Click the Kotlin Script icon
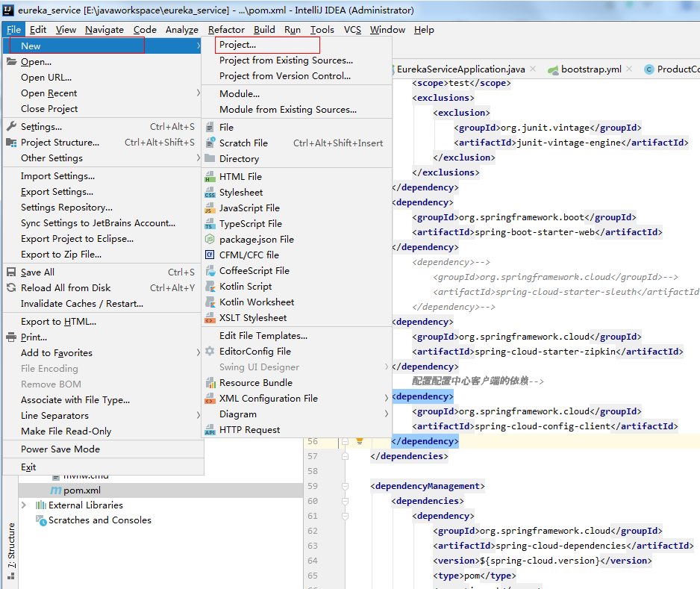The image size is (700, 589). pyautogui.click(x=210, y=286)
